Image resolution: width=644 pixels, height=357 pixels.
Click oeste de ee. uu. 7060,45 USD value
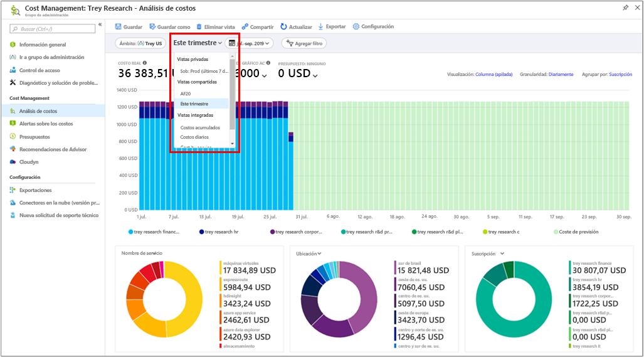tap(421, 287)
